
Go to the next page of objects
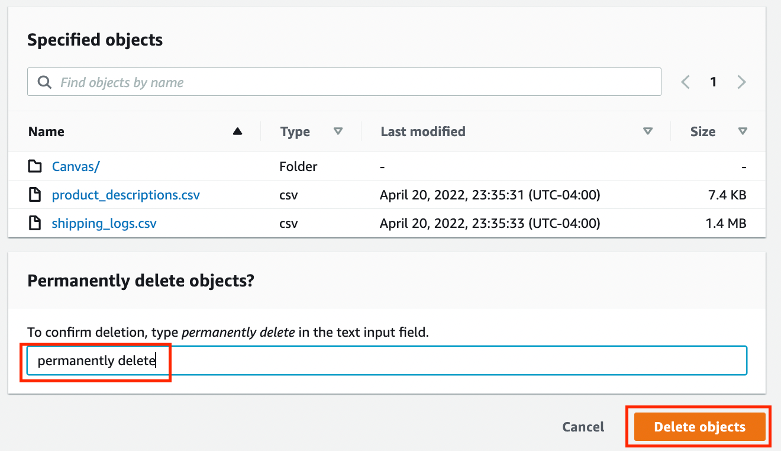pos(740,82)
